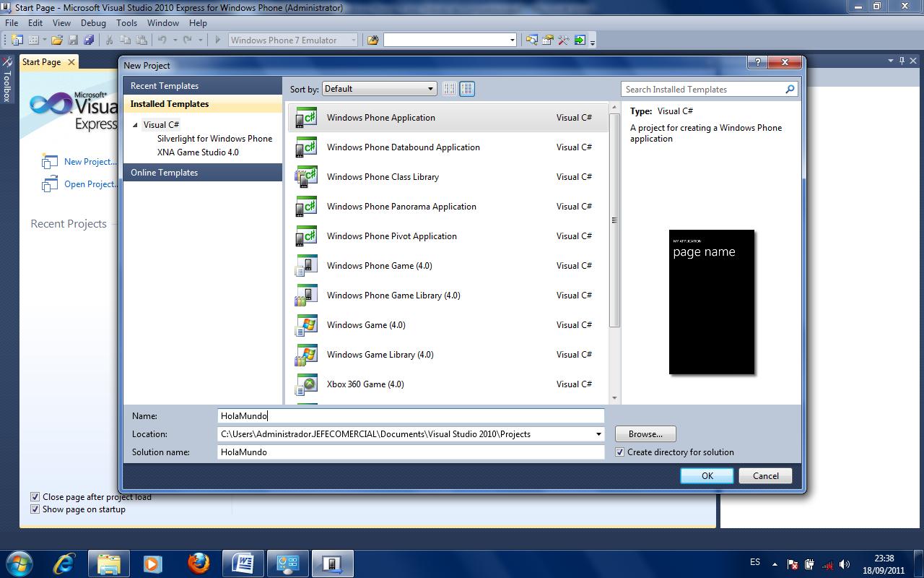This screenshot has width=924, height=578.
Task: Open the Sort by dropdown
Action: [x=379, y=89]
